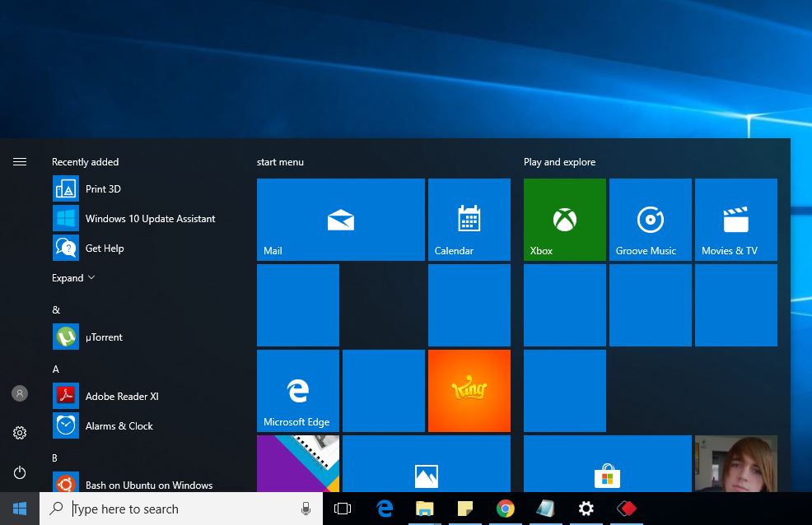The width and height of the screenshot is (812, 525).
Task: Open Settings from the sidebar gear
Action: [x=20, y=432]
